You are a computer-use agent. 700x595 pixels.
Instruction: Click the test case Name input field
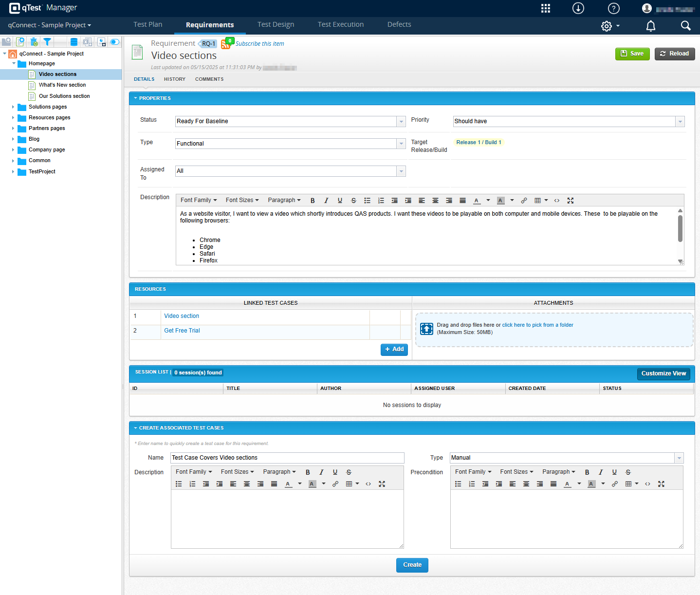coord(287,458)
